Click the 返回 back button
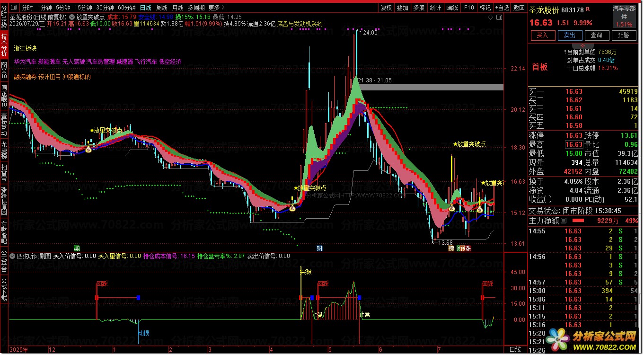This screenshot has width=644, height=355. (519, 8)
